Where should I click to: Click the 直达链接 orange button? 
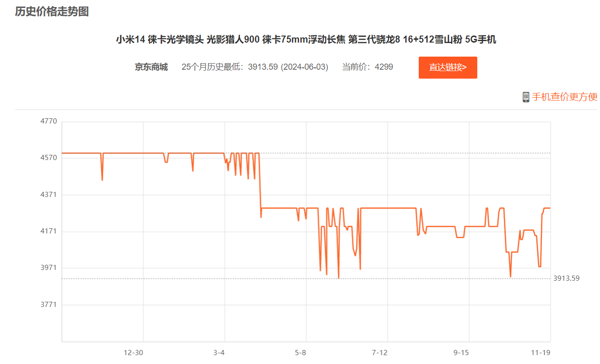coord(448,67)
